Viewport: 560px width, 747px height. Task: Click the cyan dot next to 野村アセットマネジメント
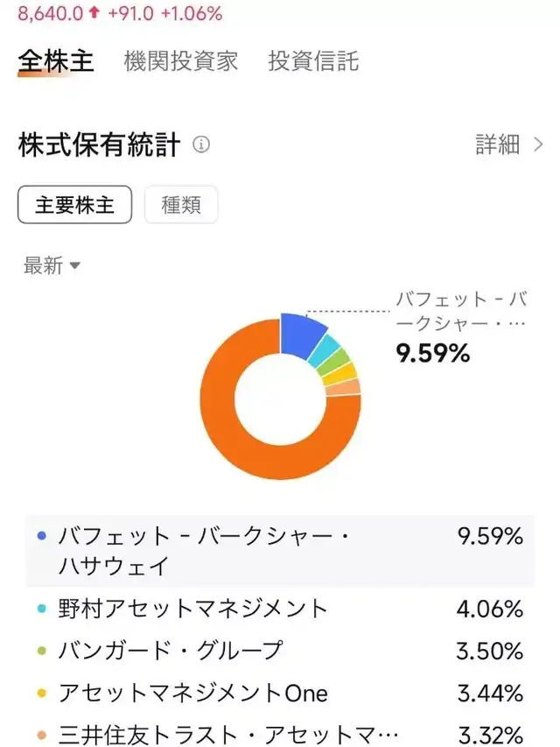(41, 608)
